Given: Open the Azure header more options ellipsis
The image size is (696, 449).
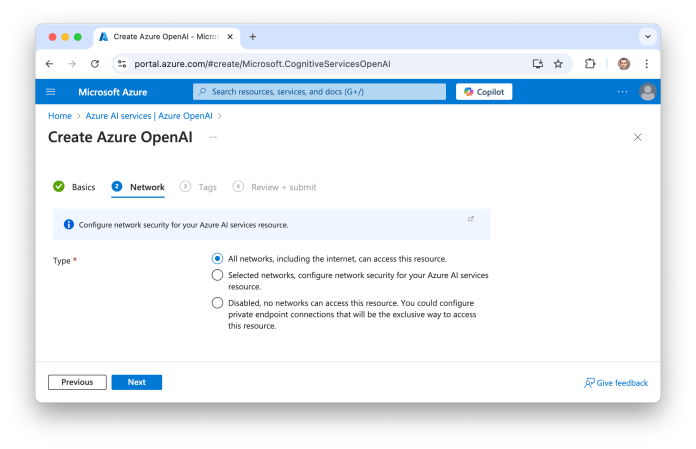Looking at the screenshot, I should [622, 92].
